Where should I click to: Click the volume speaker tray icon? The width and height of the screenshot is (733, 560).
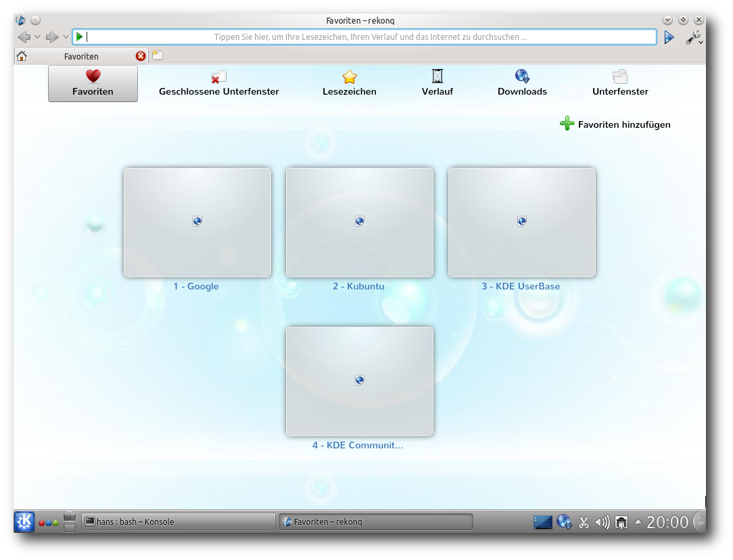click(602, 522)
